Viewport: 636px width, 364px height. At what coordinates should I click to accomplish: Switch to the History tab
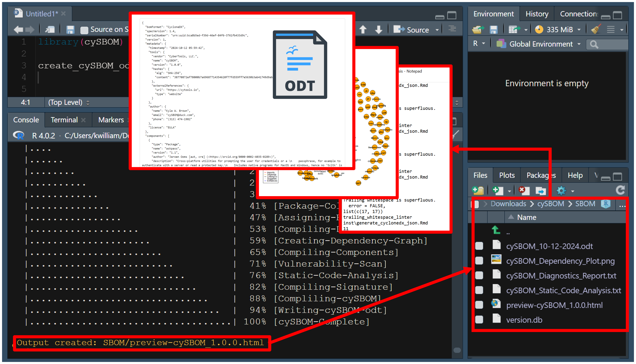(x=537, y=14)
